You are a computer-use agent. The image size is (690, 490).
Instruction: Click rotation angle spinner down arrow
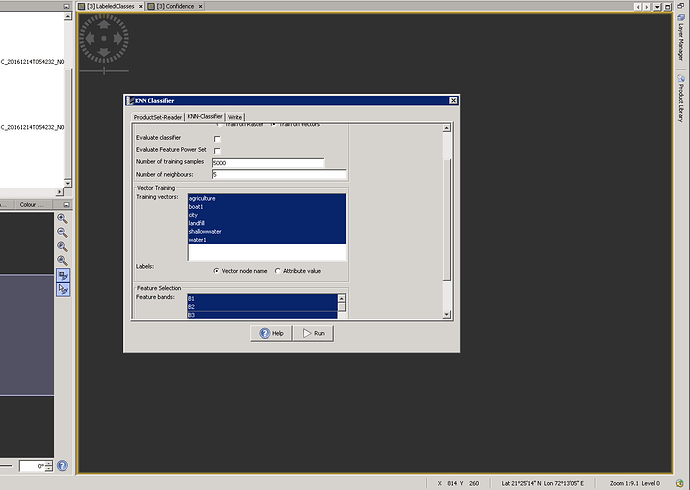49,468
